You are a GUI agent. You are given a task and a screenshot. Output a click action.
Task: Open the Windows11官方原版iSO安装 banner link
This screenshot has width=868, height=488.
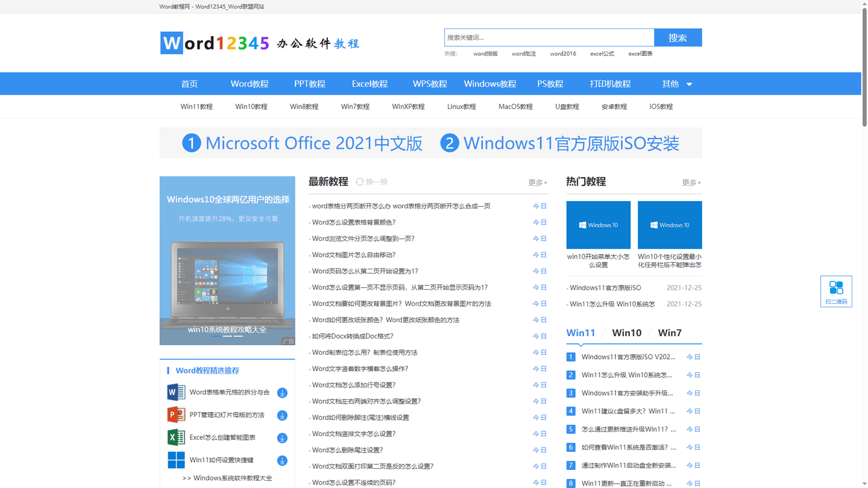pyautogui.click(x=560, y=143)
